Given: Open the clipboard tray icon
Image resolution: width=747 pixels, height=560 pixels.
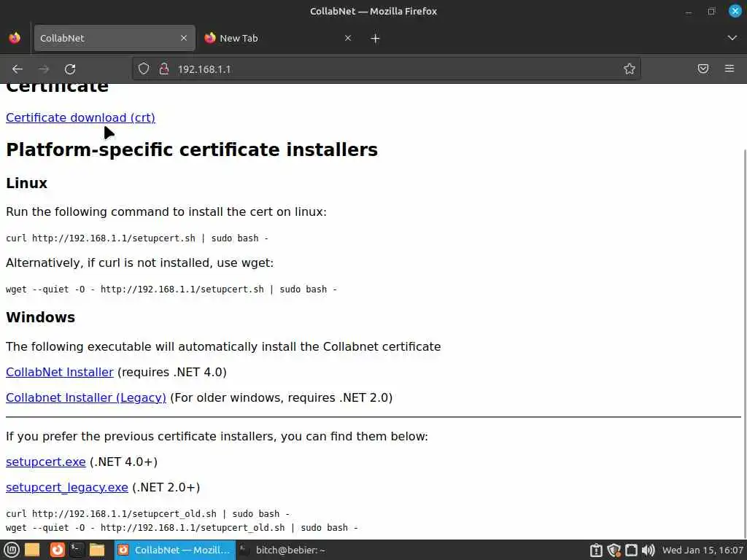Looking at the screenshot, I should (596, 551).
